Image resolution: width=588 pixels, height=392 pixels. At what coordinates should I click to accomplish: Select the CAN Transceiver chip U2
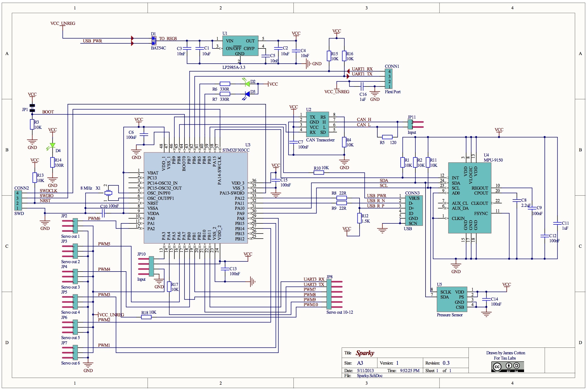317,125
